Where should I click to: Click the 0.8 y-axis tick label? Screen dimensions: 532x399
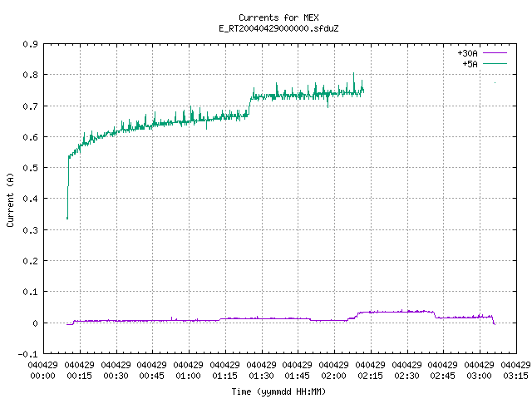point(31,75)
